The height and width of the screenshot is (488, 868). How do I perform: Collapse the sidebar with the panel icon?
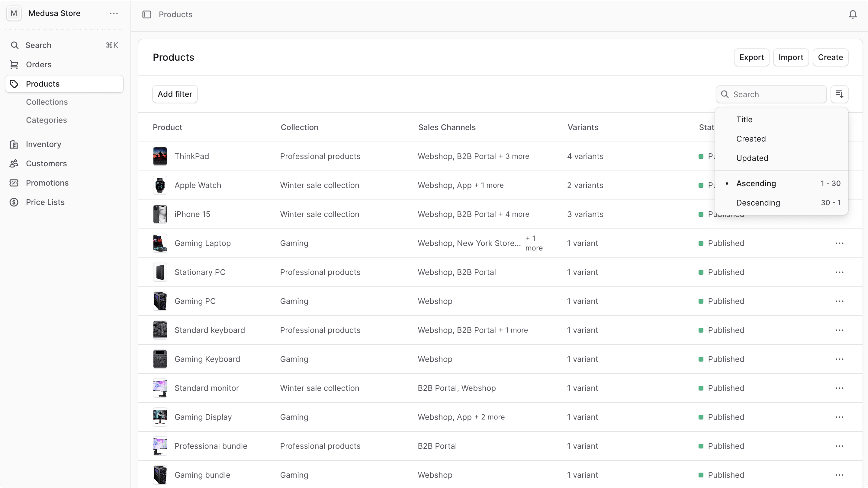point(146,14)
